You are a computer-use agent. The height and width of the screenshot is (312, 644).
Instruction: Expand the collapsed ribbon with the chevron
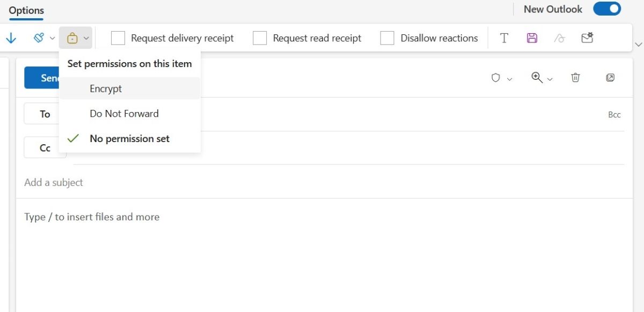[x=638, y=46]
